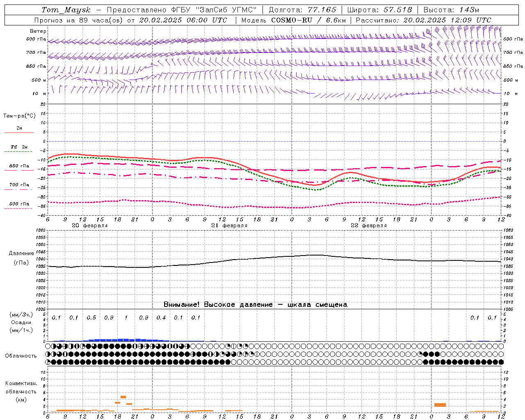Click the latitude value Широта: 57.518

pyautogui.click(x=380, y=10)
